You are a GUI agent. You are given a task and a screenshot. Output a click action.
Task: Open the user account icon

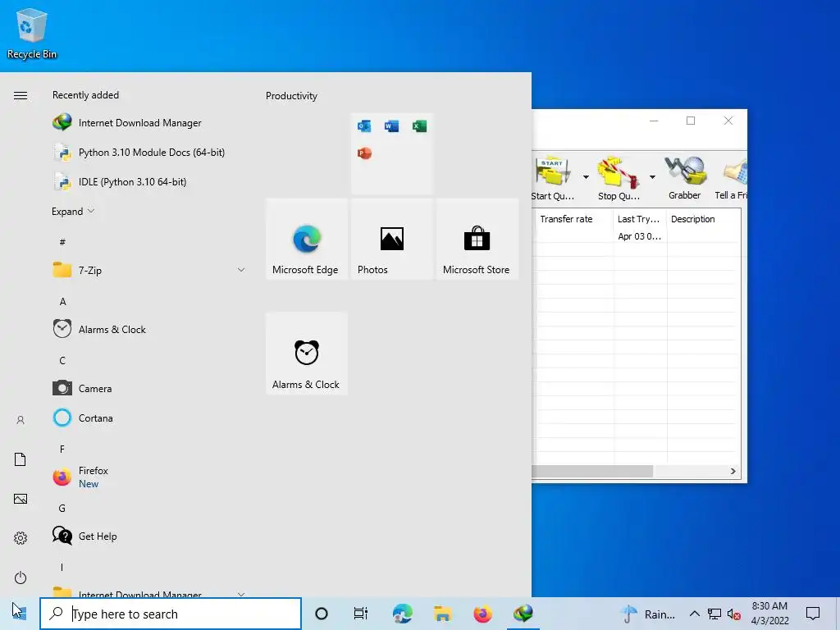pos(21,420)
